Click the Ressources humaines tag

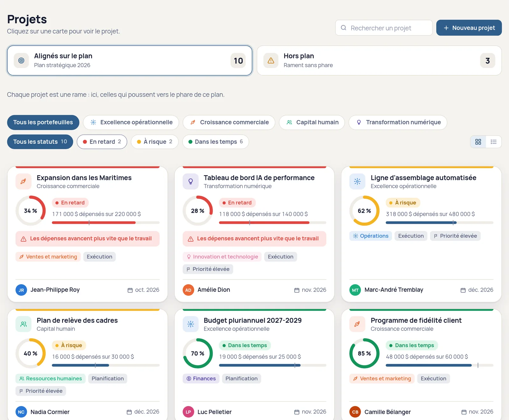click(51, 379)
